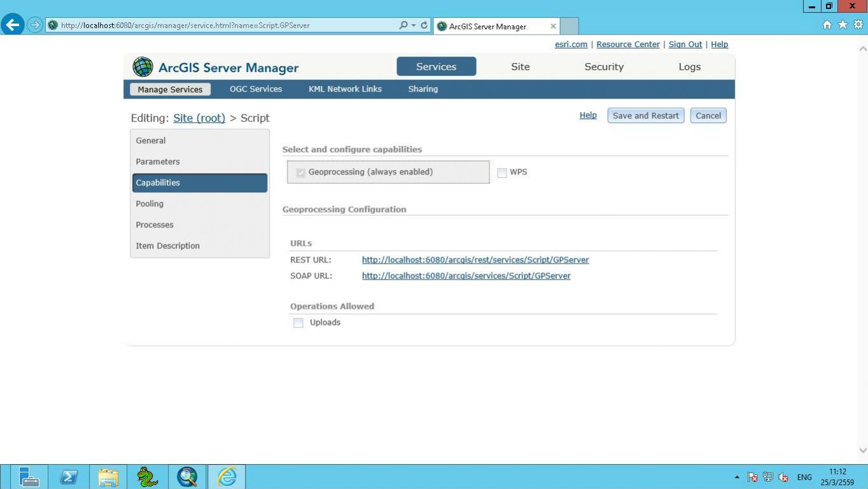Open the Sharing subtab
This screenshot has height=489, width=868.
coord(423,89)
